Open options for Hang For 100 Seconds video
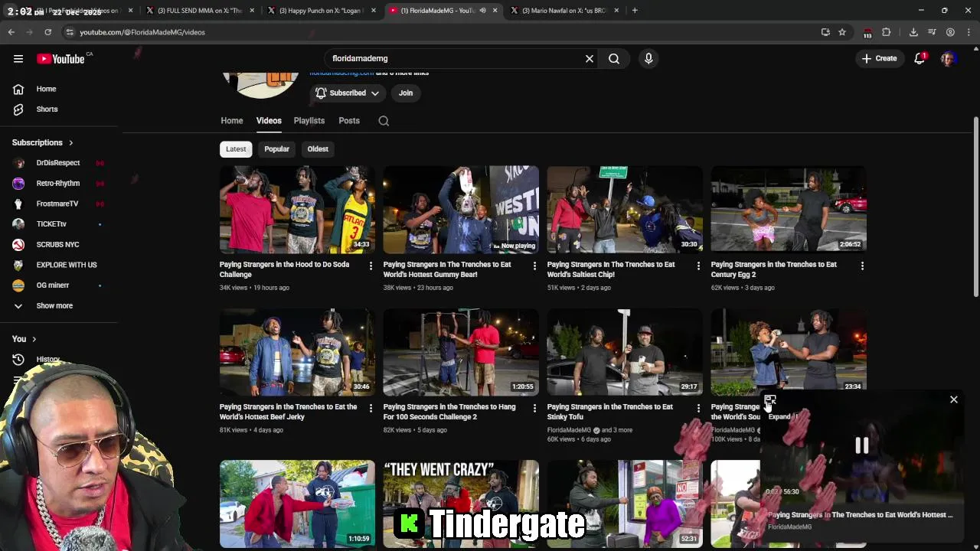This screenshot has width=980, height=551. pyautogui.click(x=534, y=409)
